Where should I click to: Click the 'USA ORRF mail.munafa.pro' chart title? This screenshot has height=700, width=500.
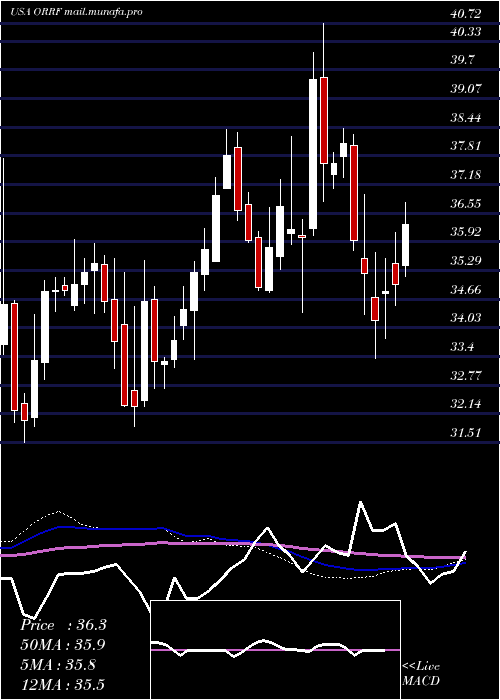pyautogui.click(x=77, y=12)
